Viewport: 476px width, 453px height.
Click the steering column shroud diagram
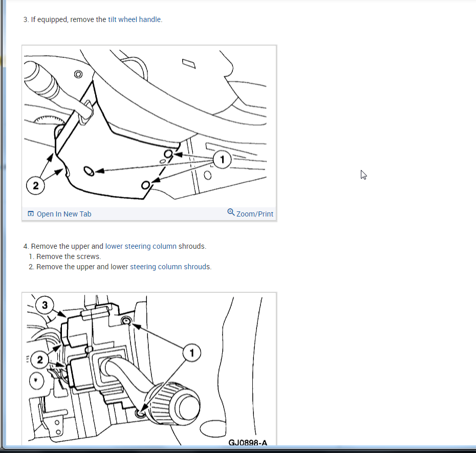tap(149, 126)
